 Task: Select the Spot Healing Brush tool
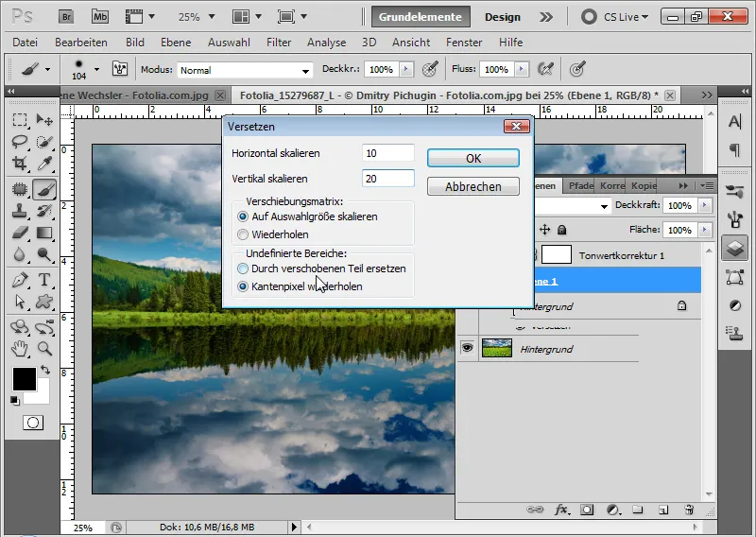[x=20, y=189]
